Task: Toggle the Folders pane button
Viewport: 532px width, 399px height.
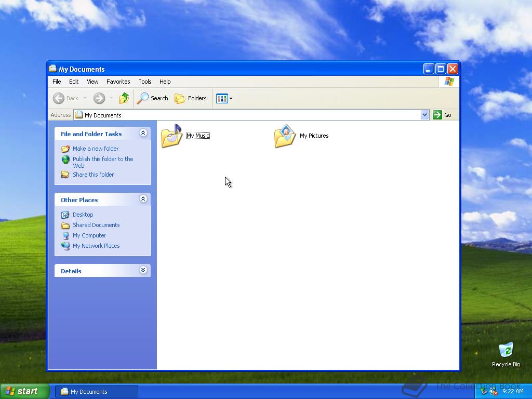Action: (x=191, y=98)
